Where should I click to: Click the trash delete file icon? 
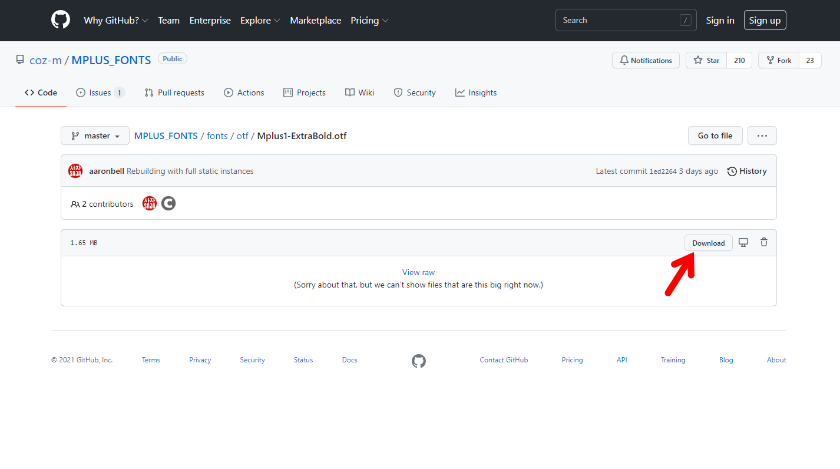coord(764,242)
